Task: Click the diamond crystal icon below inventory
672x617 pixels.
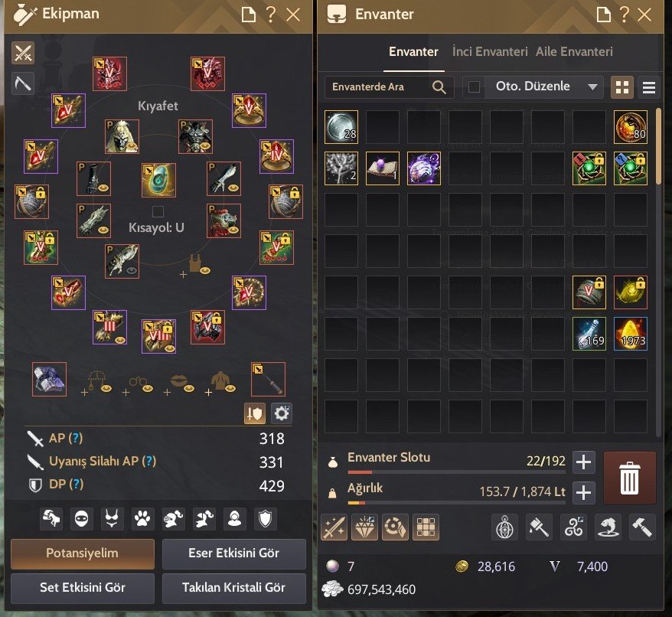Action: [364, 527]
